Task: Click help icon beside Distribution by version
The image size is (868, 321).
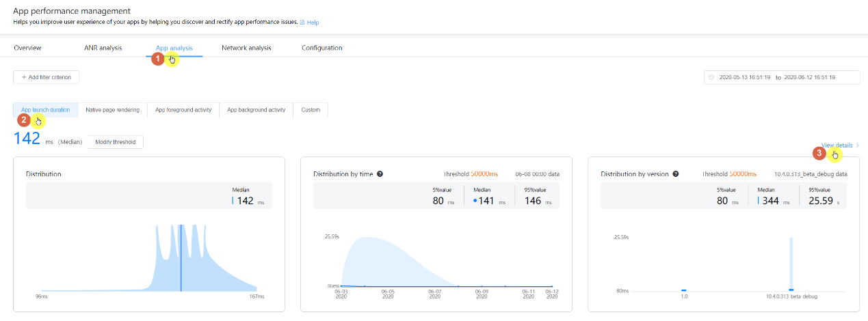Action: [x=676, y=173]
